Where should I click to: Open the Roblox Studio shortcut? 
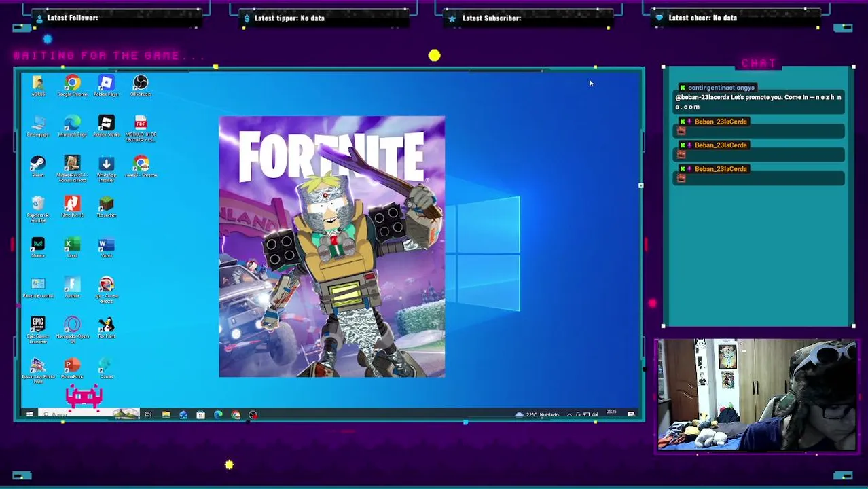106,126
